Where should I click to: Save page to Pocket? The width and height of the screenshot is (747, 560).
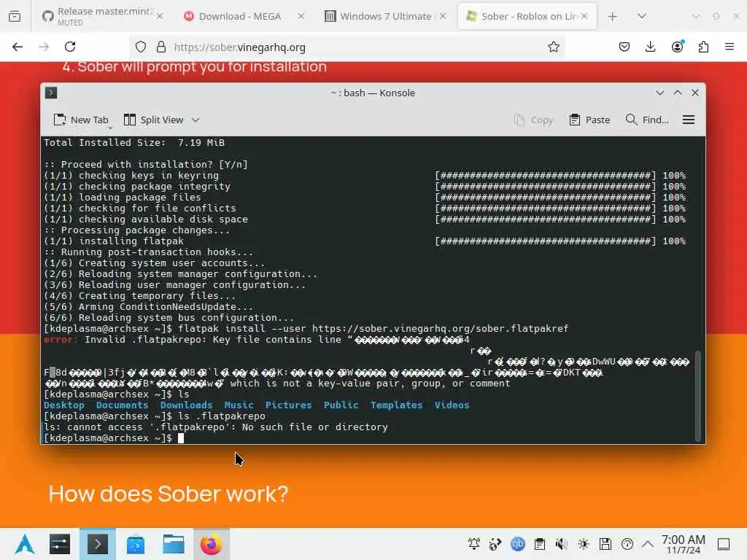point(624,47)
